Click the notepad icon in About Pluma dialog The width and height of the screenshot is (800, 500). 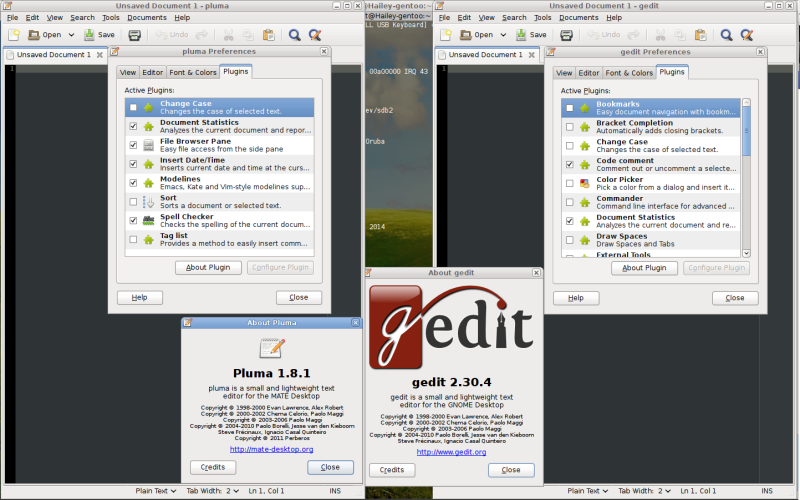272,348
